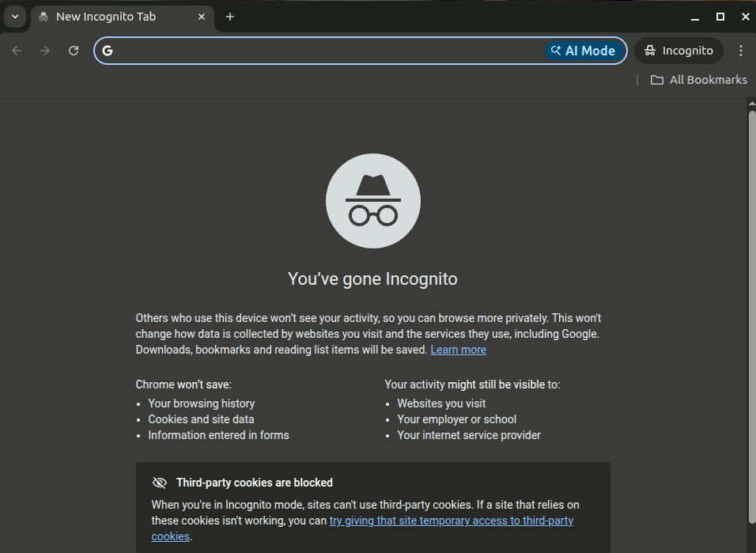Click "Third-party cookies are blocked" heading
The height and width of the screenshot is (553, 756).
coord(255,483)
